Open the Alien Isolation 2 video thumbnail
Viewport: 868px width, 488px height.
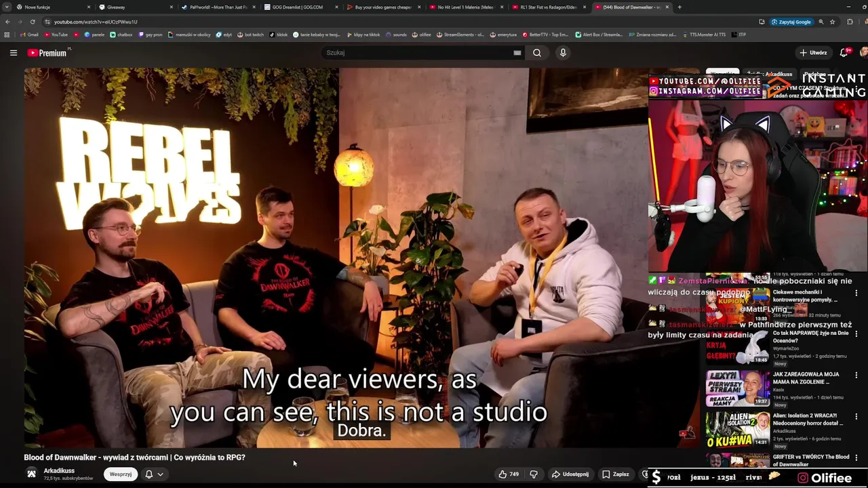[x=738, y=429]
